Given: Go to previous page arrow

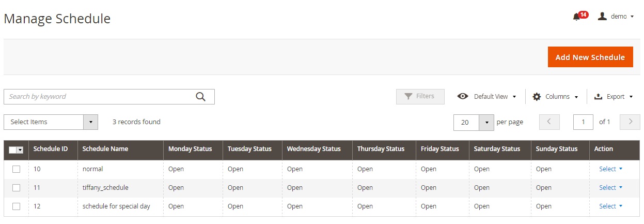Looking at the screenshot, I should tap(549, 122).
